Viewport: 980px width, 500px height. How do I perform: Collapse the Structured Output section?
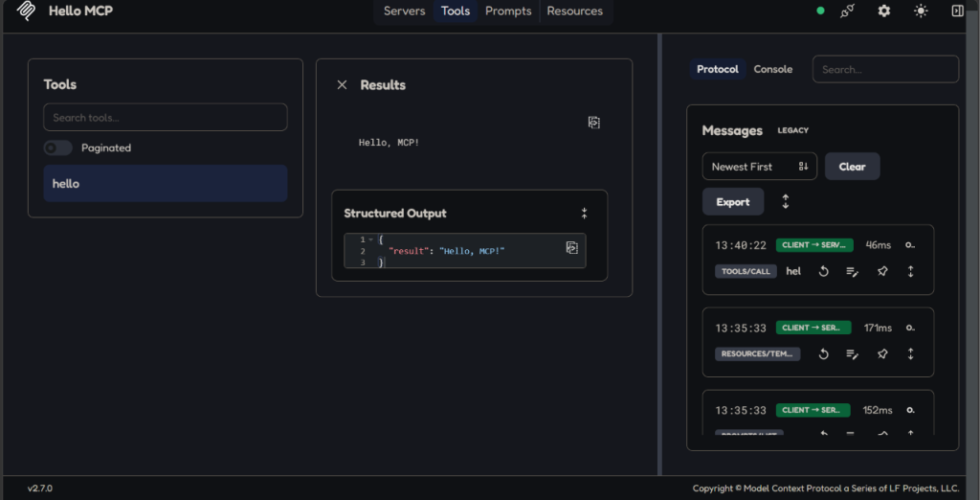click(585, 213)
